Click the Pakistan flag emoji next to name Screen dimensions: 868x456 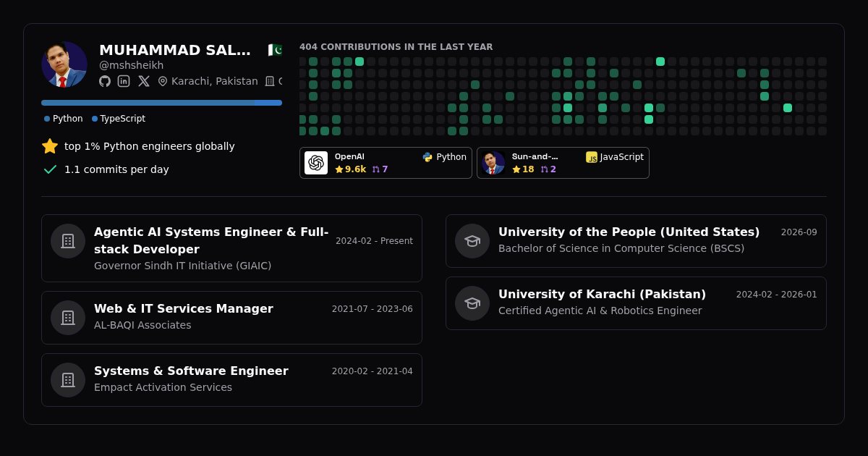[274, 50]
